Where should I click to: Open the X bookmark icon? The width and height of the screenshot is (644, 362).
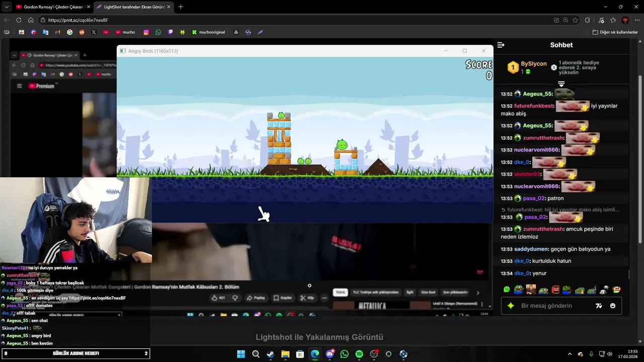coord(94,32)
